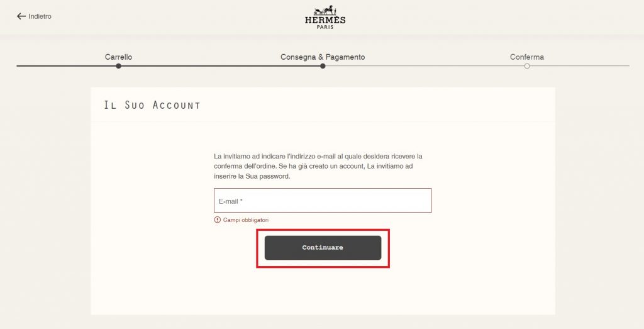This screenshot has width=644, height=329.
Task: Focus the E-mail input field
Action: point(323,201)
